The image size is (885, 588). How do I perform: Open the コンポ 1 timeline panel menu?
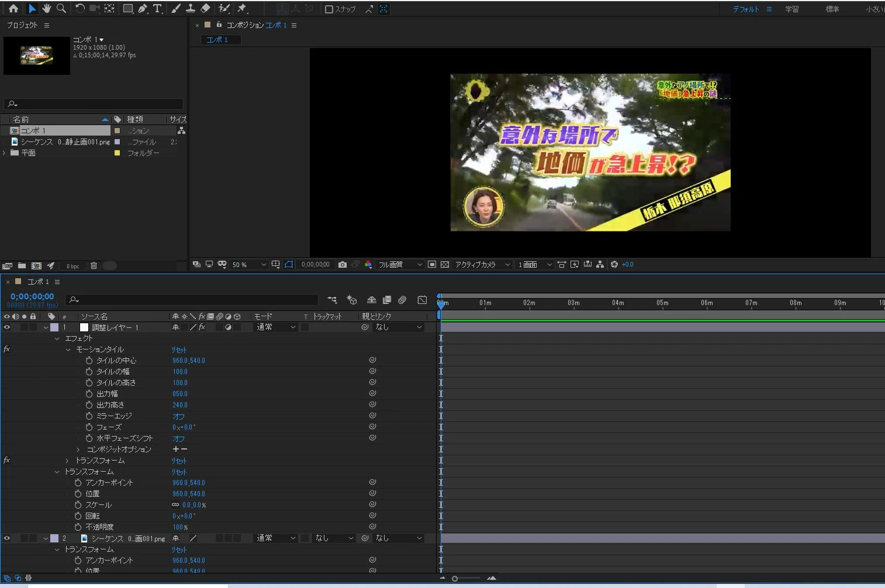(57, 282)
